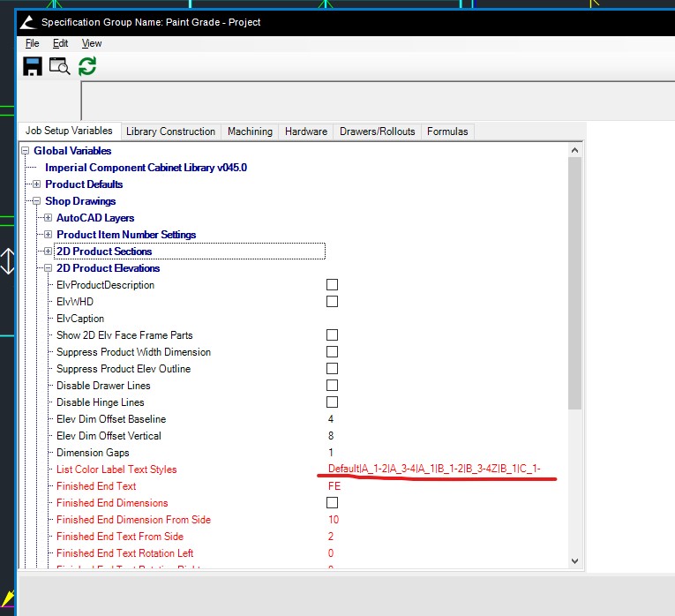Switch to the Job Setup Variables tab

(69, 131)
